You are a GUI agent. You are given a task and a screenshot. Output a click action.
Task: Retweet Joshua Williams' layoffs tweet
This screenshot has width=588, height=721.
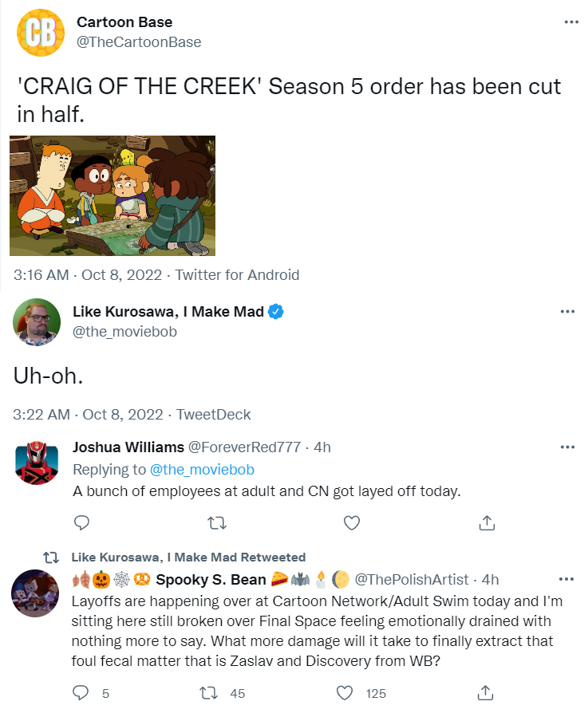click(x=215, y=523)
